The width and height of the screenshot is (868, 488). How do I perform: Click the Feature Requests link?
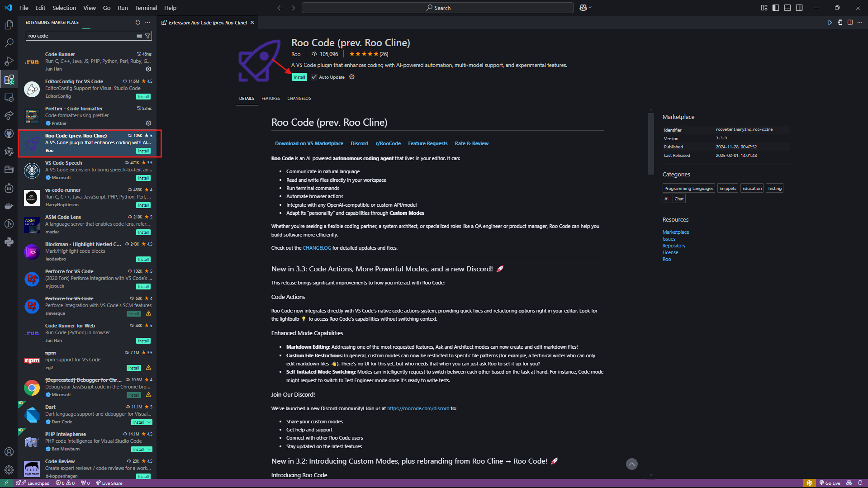coord(427,143)
